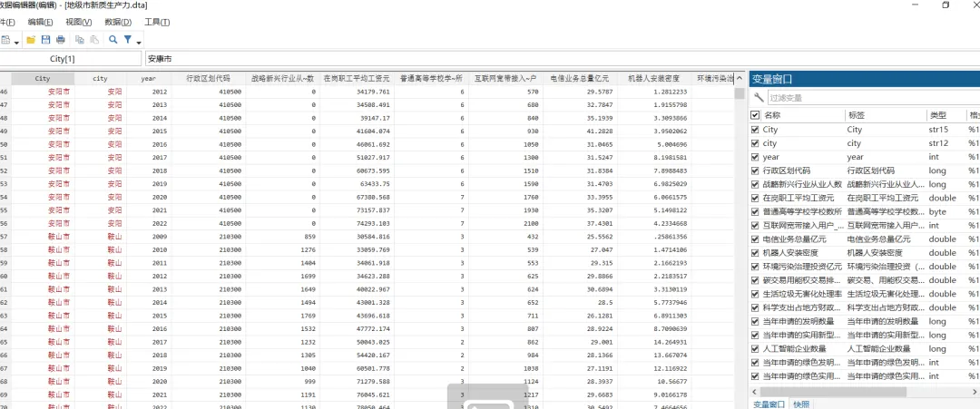Viewport: 980px width, 409px height.
Task: Click the cell reference box City[1]
Action: (x=70, y=59)
